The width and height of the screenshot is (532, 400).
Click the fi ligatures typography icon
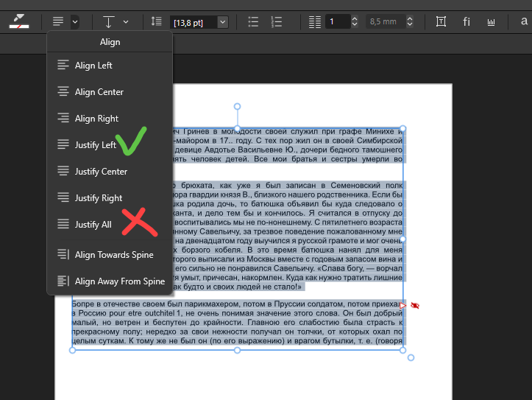click(x=467, y=22)
